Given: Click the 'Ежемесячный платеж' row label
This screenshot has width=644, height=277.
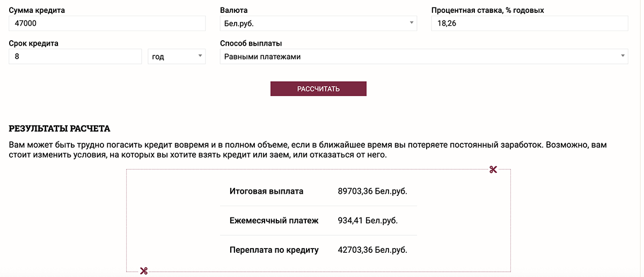Looking at the screenshot, I should coord(274,221).
